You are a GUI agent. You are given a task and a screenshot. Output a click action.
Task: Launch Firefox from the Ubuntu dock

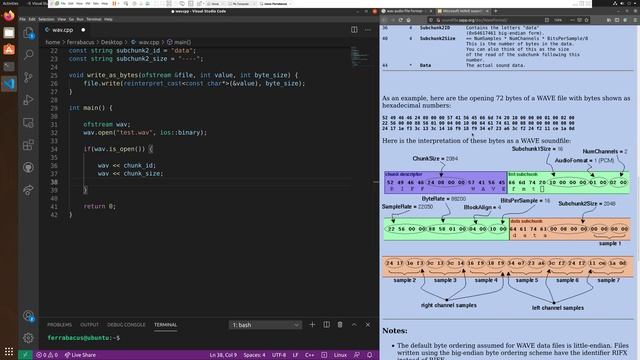tap(9, 16)
